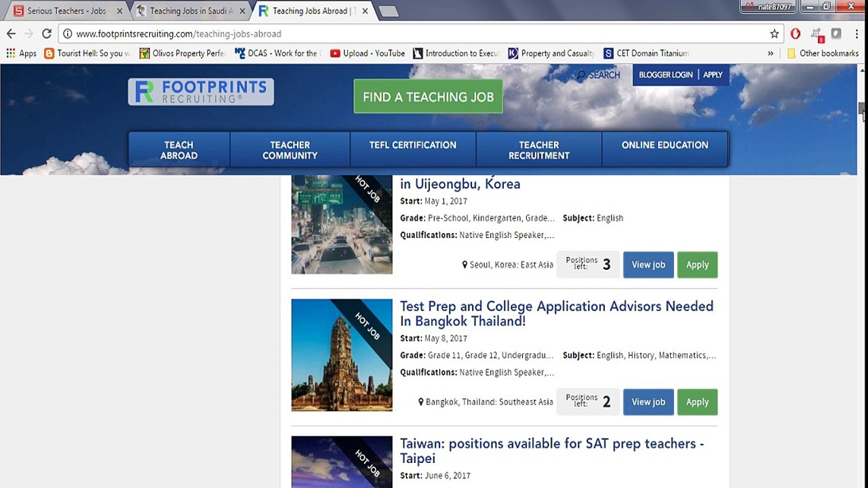Click the Positions left 2 badge

coord(588,402)
